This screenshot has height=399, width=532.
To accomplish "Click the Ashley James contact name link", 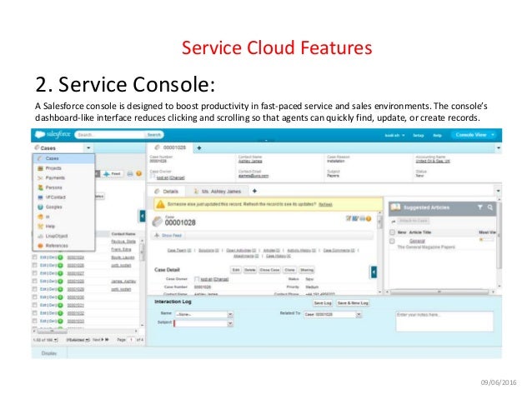I will click(250, 162).
